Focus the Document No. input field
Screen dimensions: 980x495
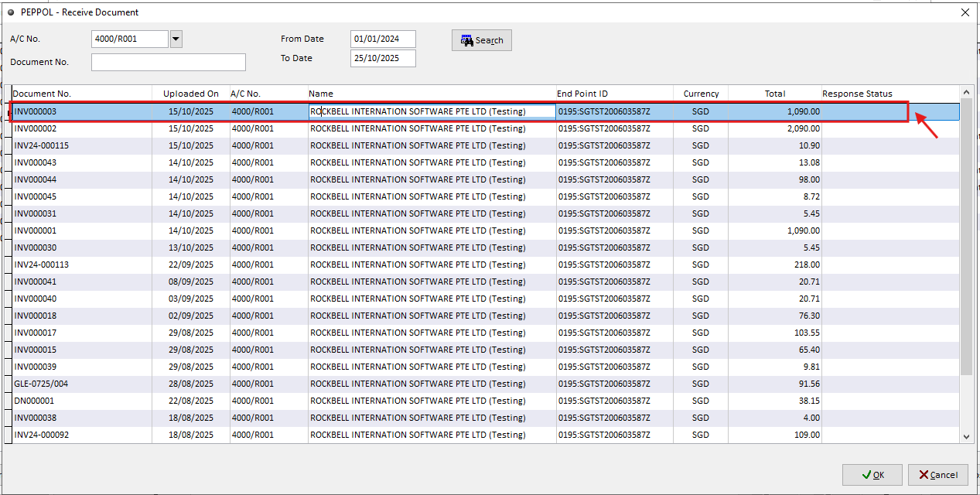[169, 62]
